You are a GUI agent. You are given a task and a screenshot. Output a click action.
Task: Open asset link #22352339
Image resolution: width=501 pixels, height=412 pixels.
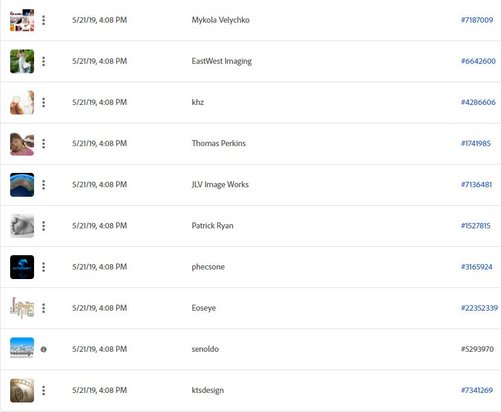pyautogui.click(x=479, y=308)
